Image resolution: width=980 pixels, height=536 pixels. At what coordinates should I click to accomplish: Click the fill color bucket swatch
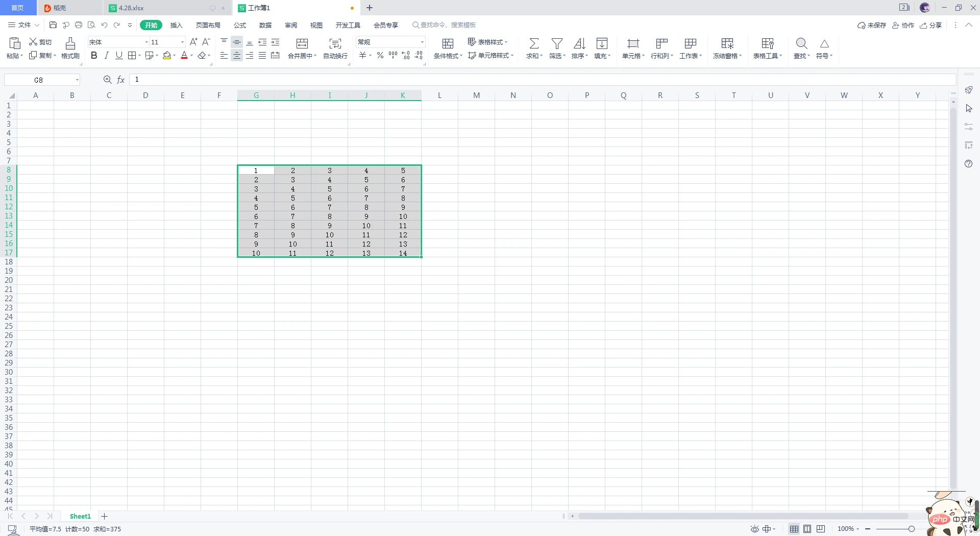click(x=167, y=55)
